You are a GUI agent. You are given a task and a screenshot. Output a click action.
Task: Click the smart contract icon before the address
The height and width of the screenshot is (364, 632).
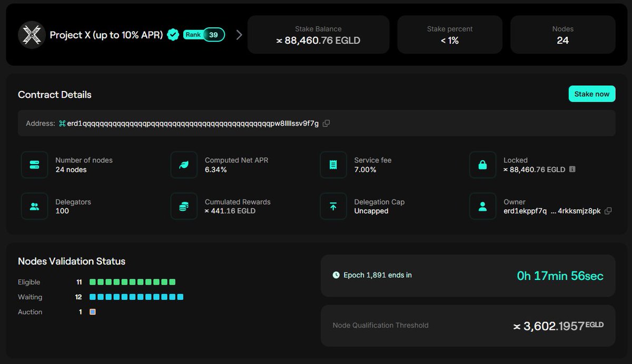[x=62, y=123]
